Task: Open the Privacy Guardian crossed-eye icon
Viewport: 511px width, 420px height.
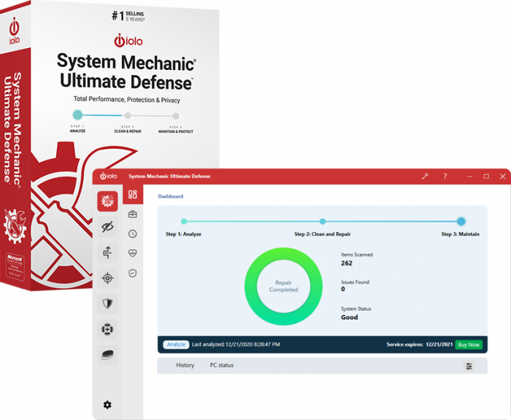Action: (x=107, y=227)
